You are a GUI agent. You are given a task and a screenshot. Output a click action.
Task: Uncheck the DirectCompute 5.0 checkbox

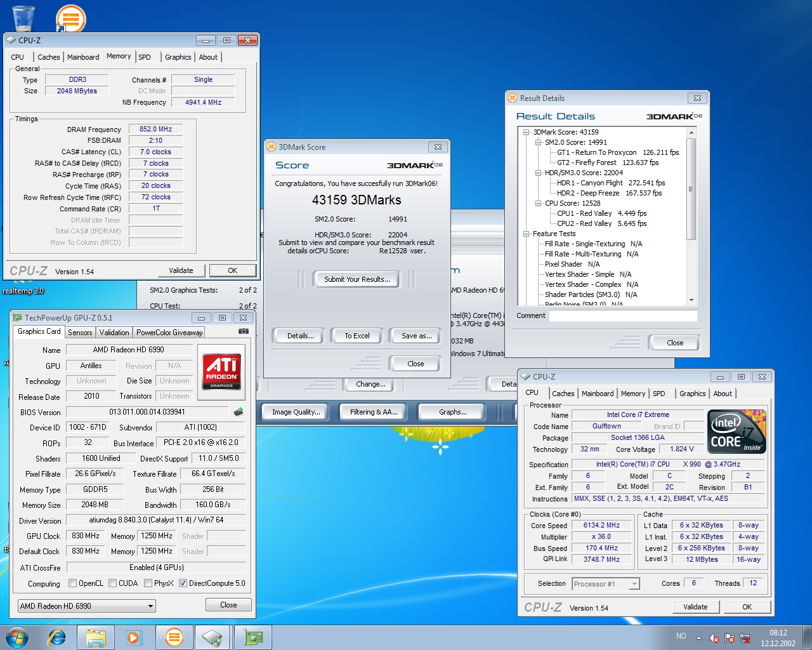[183, 583]
